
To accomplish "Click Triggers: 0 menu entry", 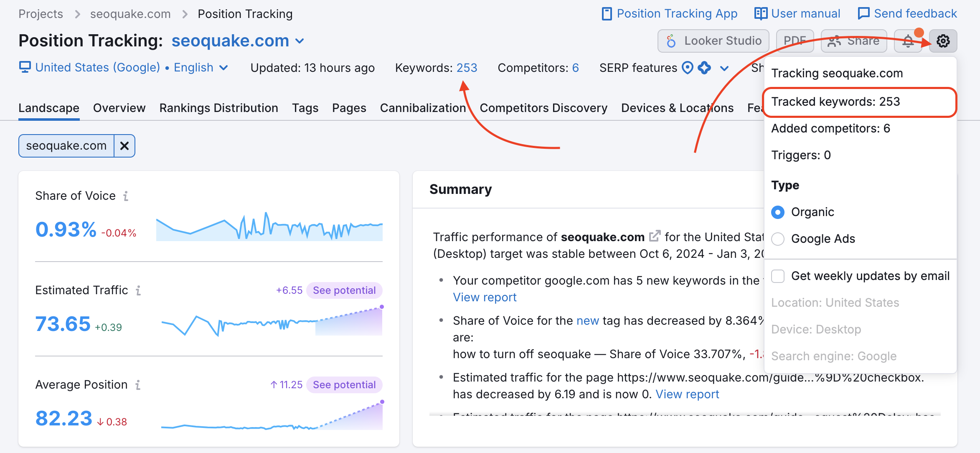I will (860, 155).
